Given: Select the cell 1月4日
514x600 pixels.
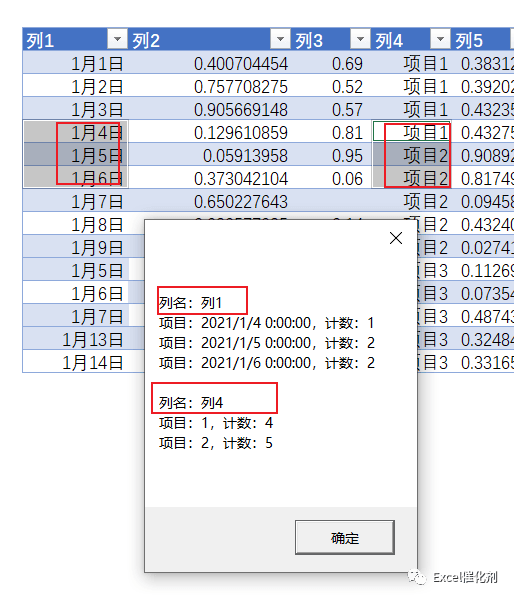Looking at the screenshot, I should click(75, 131).
